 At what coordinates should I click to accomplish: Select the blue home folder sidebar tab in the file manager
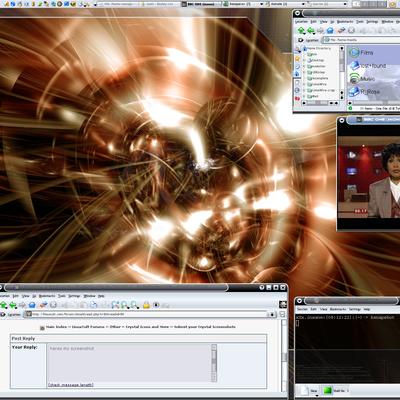click(297, 74)
